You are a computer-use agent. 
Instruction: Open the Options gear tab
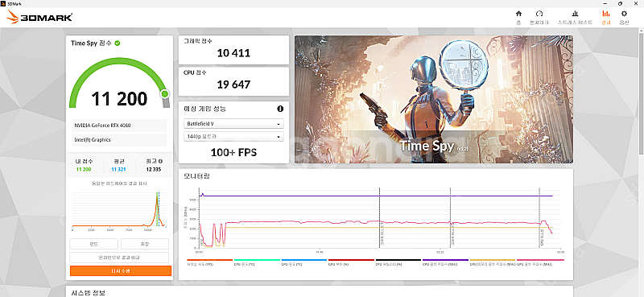[x=624, y=17]
